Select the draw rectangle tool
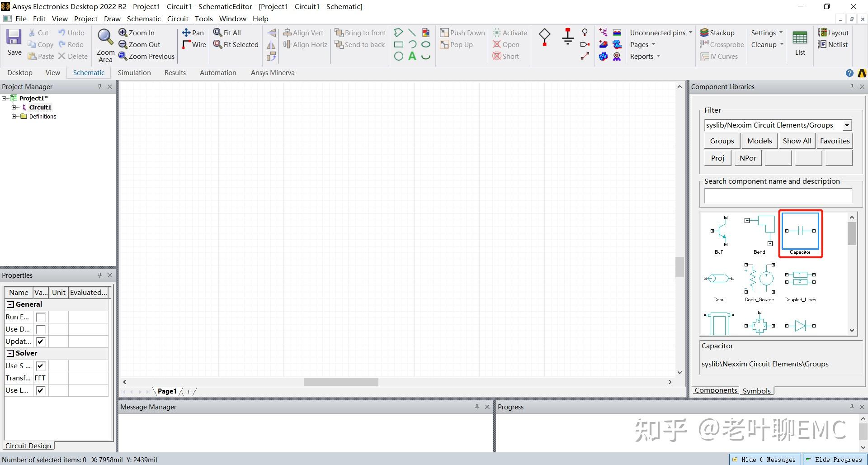This screenshot has height=465, width=868. pyautogui.click(x=398, y=44)
